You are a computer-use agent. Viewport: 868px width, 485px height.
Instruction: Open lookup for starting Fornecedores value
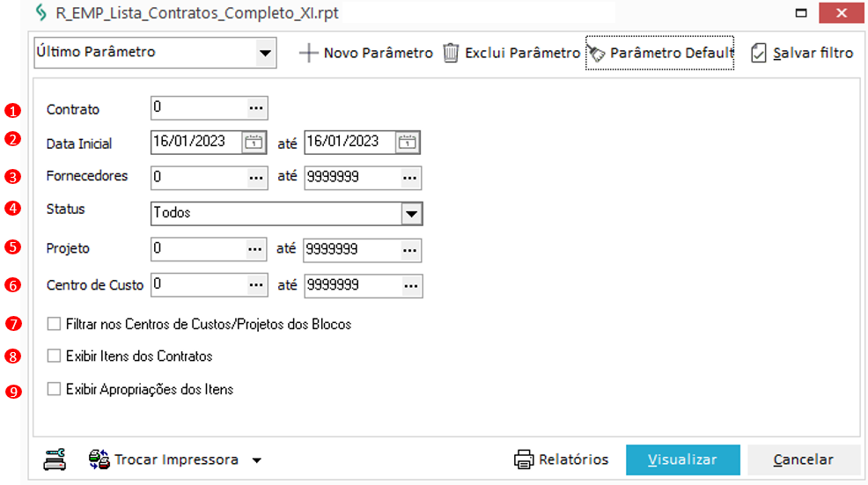(x=256, y=177)
